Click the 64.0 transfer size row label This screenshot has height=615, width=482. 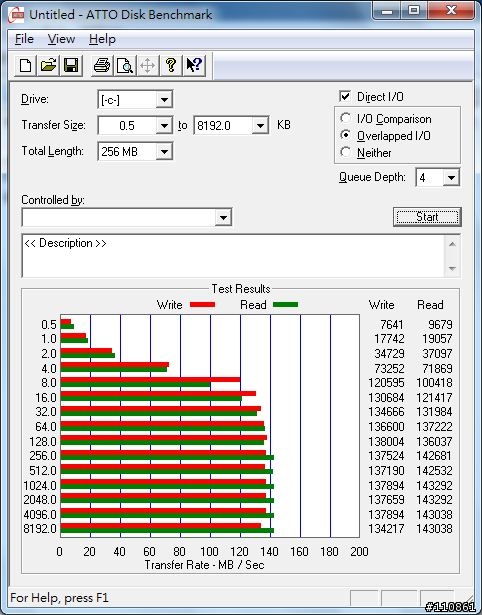46,426
